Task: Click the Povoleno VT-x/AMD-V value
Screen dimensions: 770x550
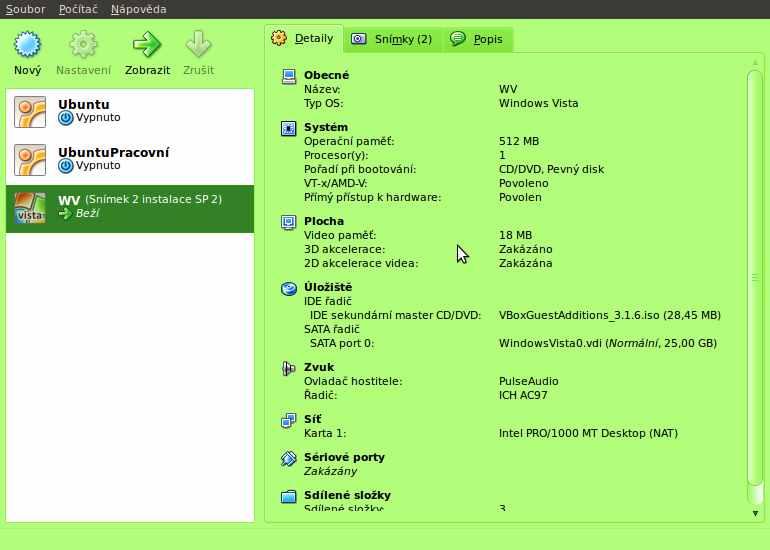Action: click(x=524, y=184)
